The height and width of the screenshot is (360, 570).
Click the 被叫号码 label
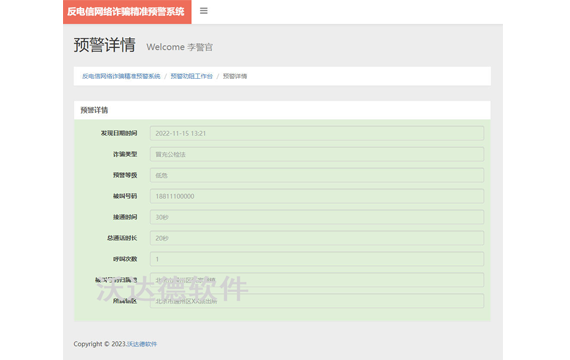[x=125, y=196]
